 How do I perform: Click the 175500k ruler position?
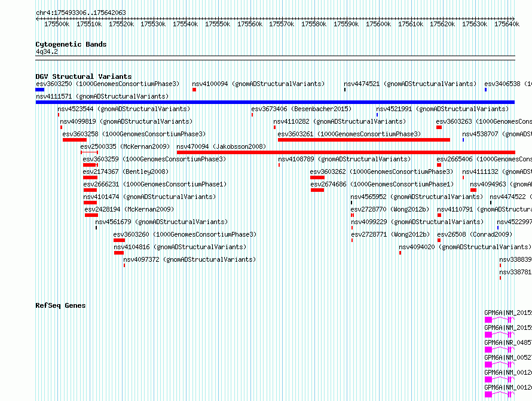[57, 24]
